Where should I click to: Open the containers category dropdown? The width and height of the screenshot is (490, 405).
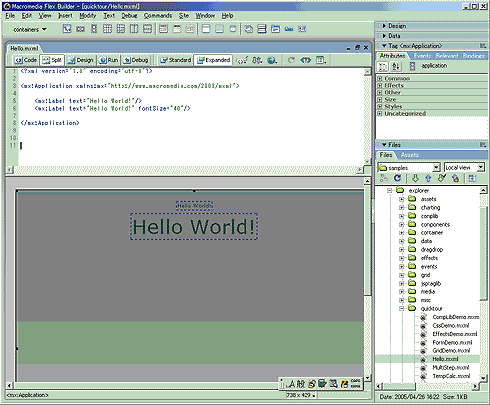(30, 29)
